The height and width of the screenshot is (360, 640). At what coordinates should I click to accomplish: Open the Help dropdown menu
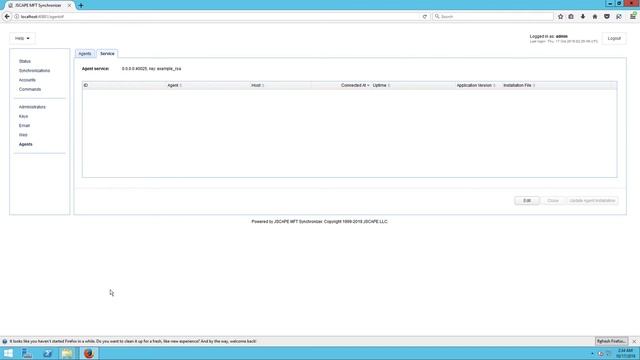tap(22, 38)
